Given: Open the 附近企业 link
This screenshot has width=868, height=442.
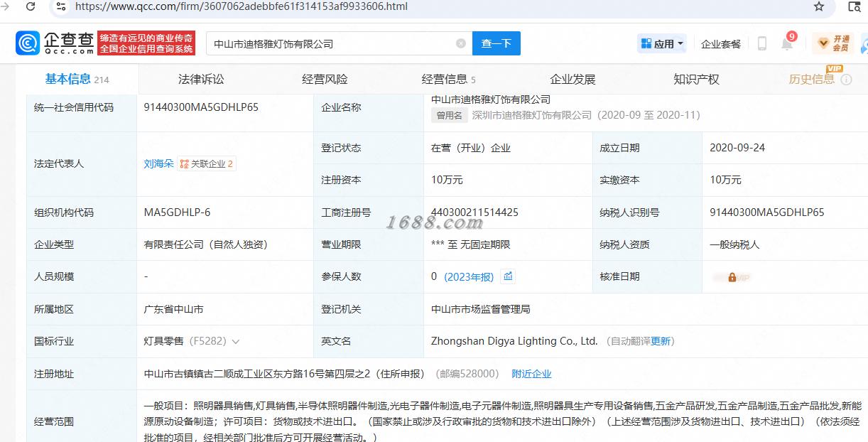Looking at the screenshot, I should 531,374.
